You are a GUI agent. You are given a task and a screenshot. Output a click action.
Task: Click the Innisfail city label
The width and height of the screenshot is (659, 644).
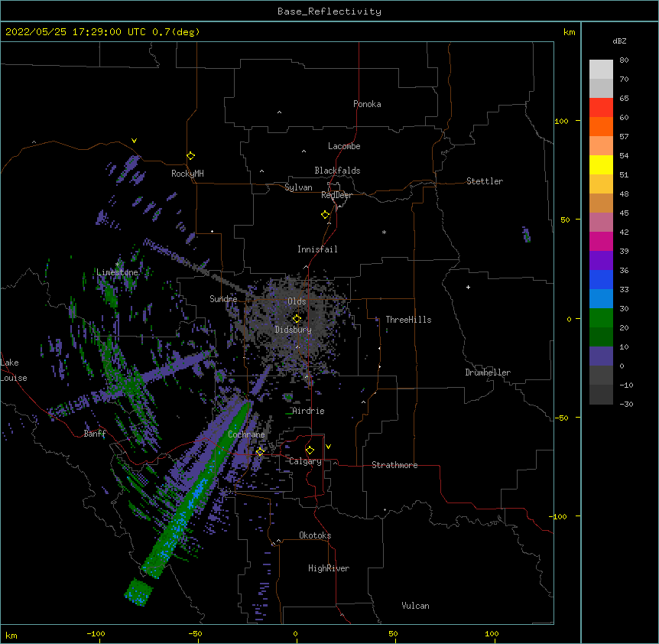[317, 249]
